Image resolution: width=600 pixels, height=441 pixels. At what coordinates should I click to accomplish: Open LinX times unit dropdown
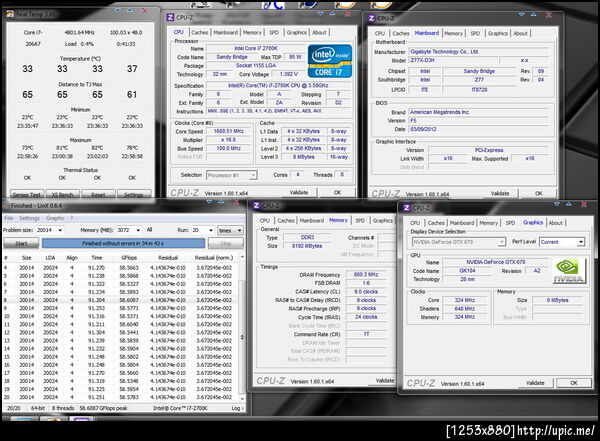[230, 230]
